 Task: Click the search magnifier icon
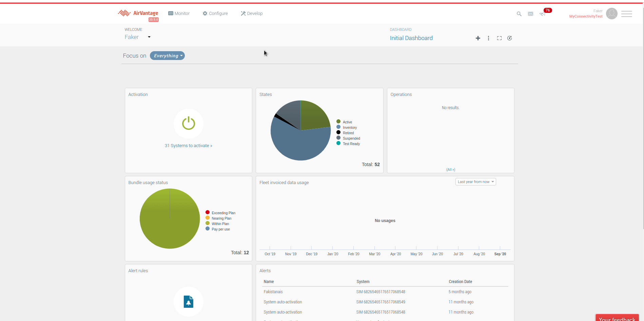(519, 14)
